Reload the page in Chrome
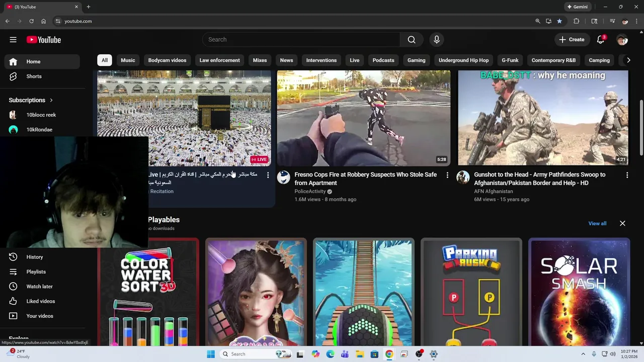644x362 pixels. (31, 21)
